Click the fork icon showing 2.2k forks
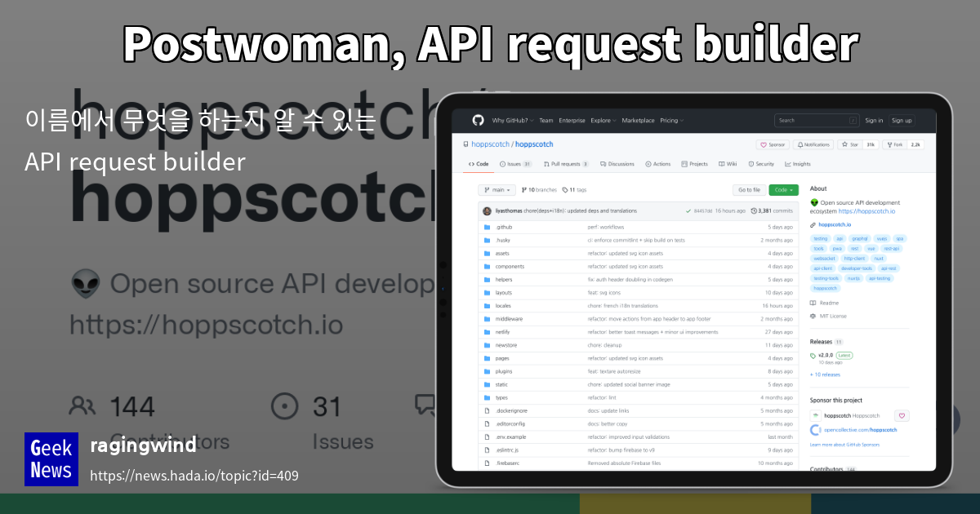 point(889,145)
